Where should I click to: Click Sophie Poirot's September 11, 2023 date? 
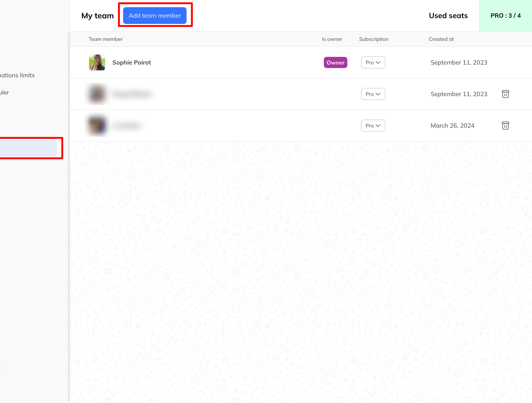coord(459,62)
